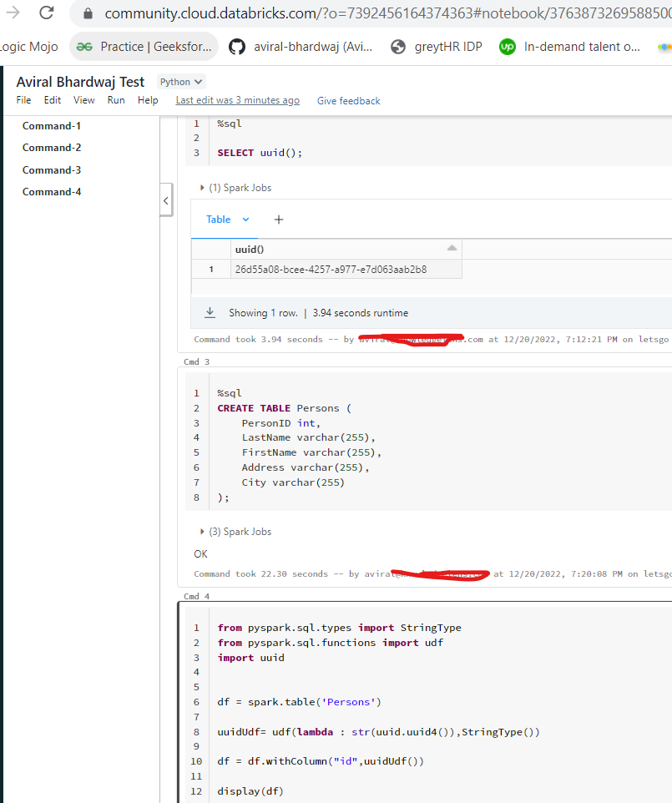Click the browser refresh icon
Screen dimensions: 672x803
pos(47,13)
